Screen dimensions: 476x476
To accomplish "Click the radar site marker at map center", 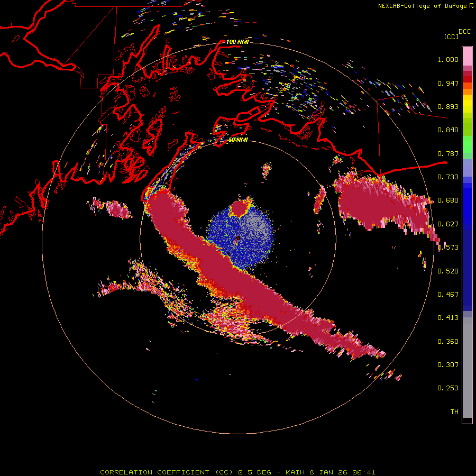I will click(x=237, y=239).
